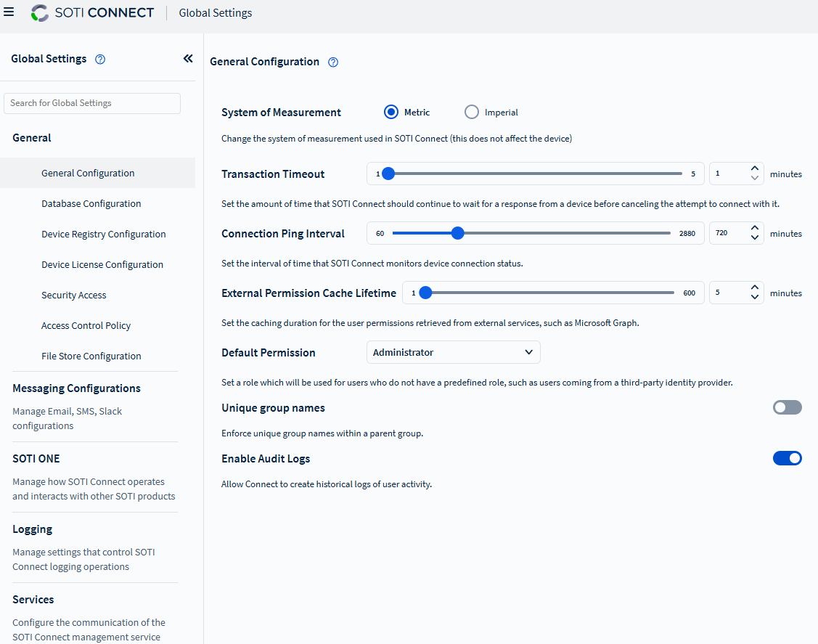
Task: Toggle Unique group names switch
Action: coord(788,407)
